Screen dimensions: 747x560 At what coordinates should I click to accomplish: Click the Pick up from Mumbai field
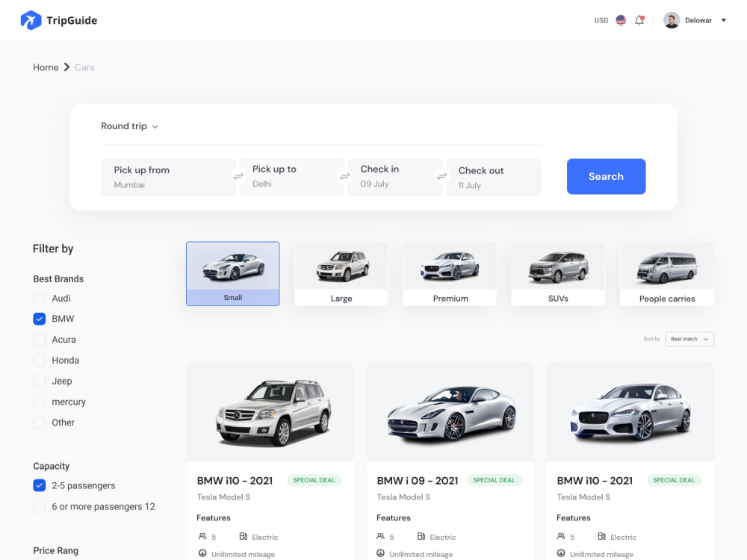tap(168, 177)
